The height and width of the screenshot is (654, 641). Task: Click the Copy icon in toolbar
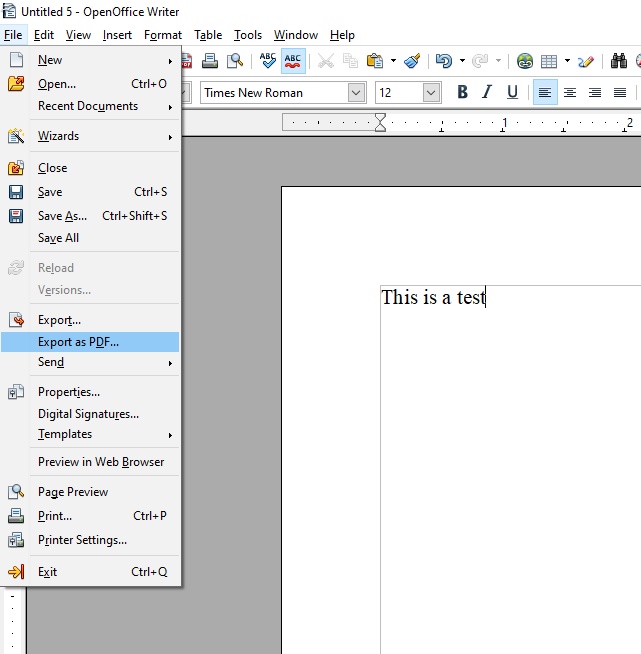pyautogui.click(x=350, y=61)
